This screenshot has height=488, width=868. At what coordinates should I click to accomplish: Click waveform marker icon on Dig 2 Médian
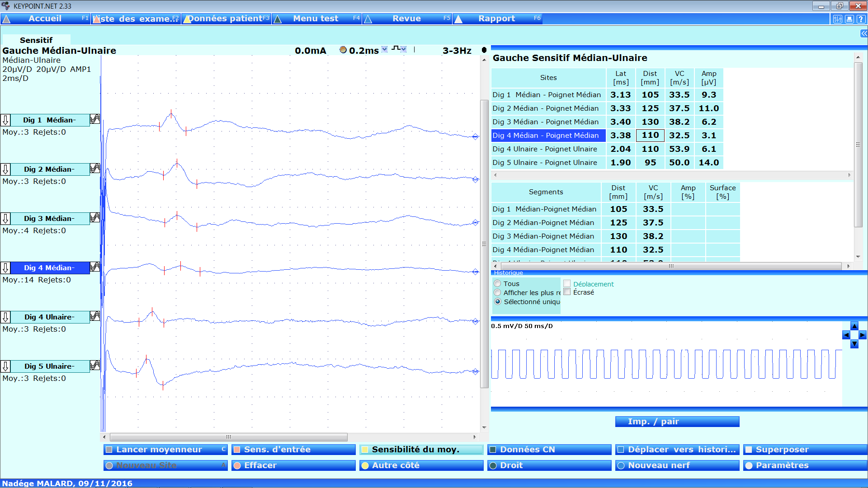coord(95,169)
